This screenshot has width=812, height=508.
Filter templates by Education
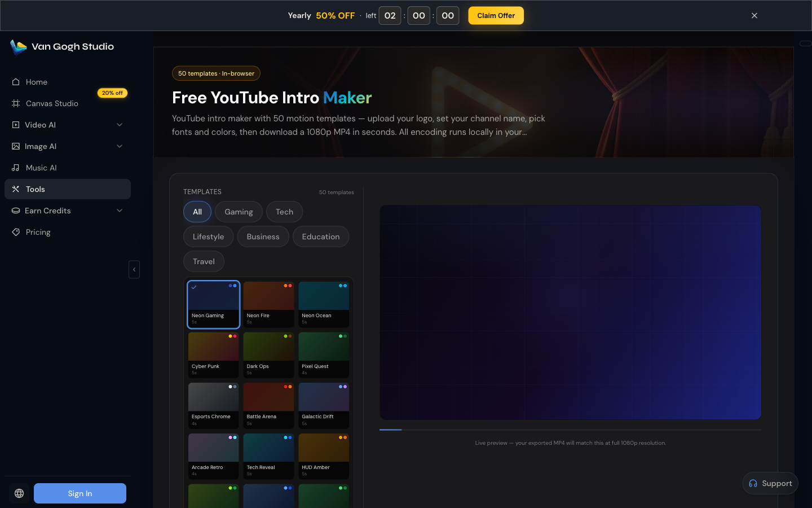(321, 237)
